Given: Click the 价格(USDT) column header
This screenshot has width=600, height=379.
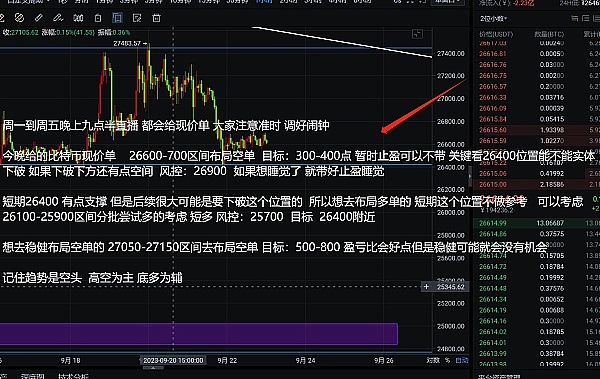Looking at the screenshot, I should [x=496, y=34].
